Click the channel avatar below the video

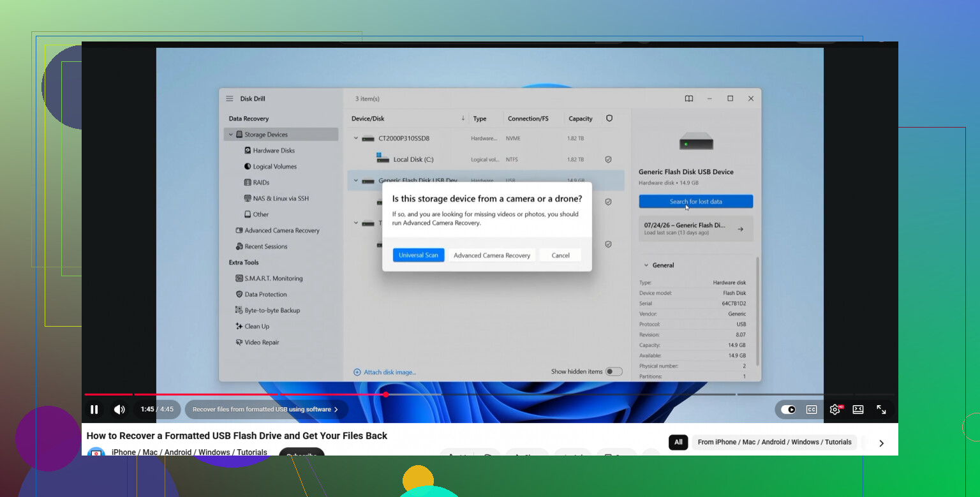click(x=96, y=452)
